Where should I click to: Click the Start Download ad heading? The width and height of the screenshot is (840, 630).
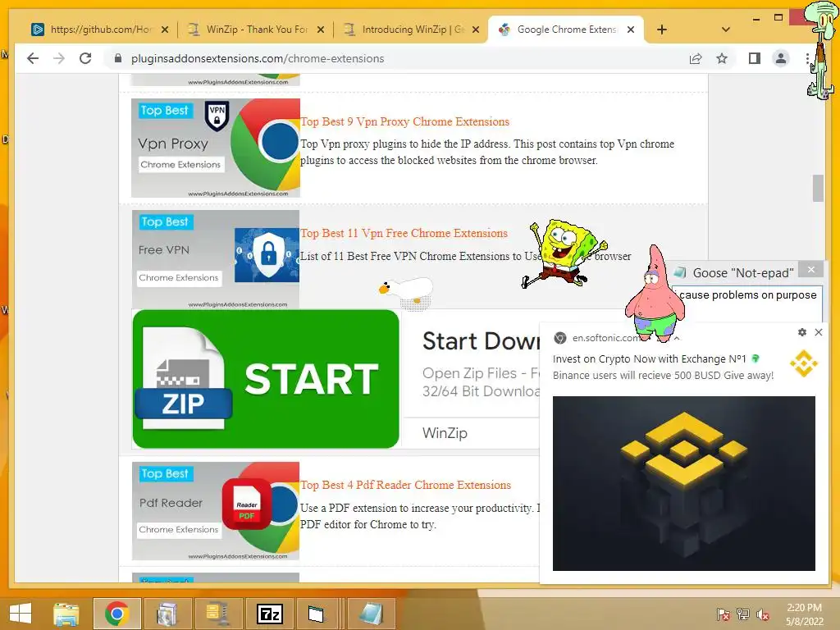click(481, 341)
